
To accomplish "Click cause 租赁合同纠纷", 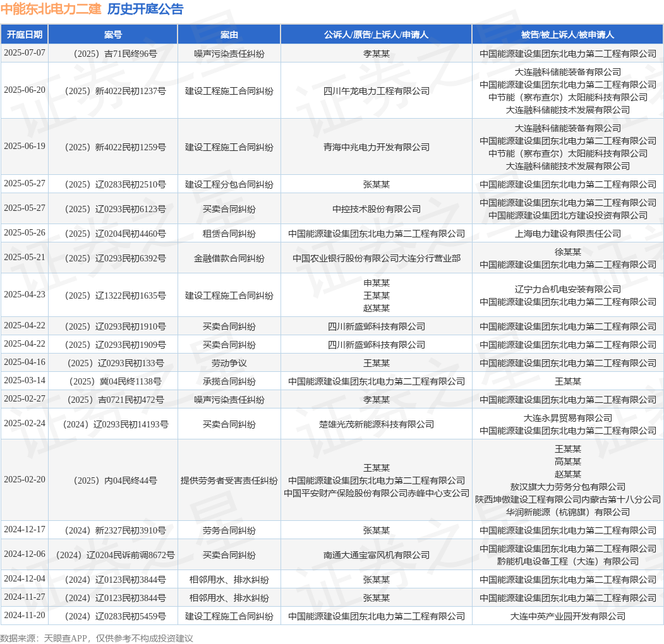I will [229, 234].
